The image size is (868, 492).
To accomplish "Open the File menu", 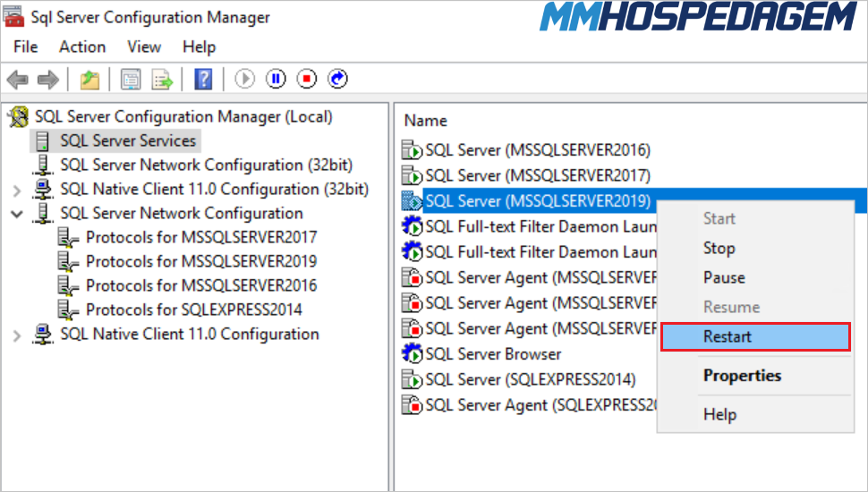I will coord(25,47).
